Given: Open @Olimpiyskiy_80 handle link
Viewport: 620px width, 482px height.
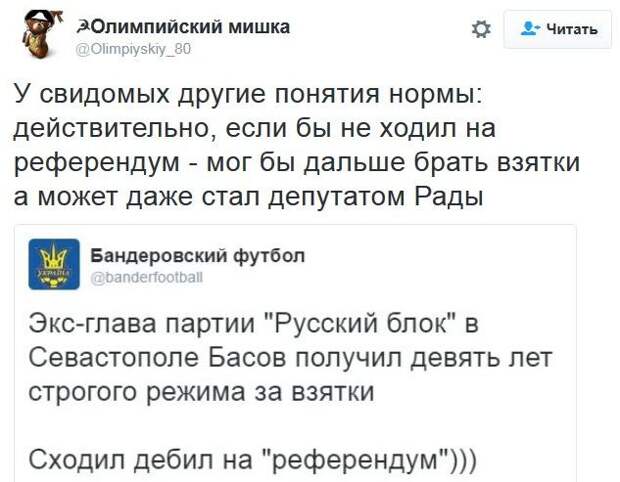Looking at the screenshot, I should (x=133, y=49).
